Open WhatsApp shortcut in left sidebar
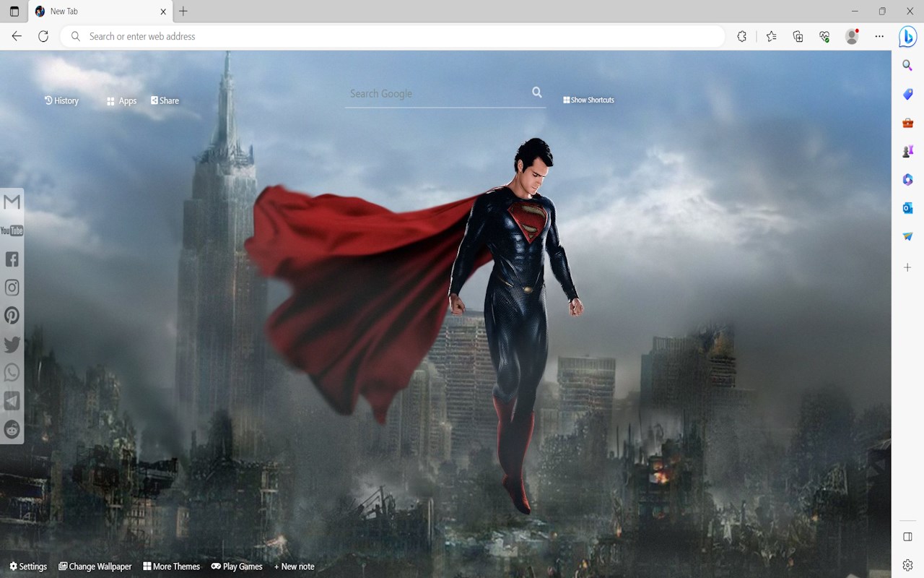This screenshot has height=578, width=924. click(x=12, y=372)
